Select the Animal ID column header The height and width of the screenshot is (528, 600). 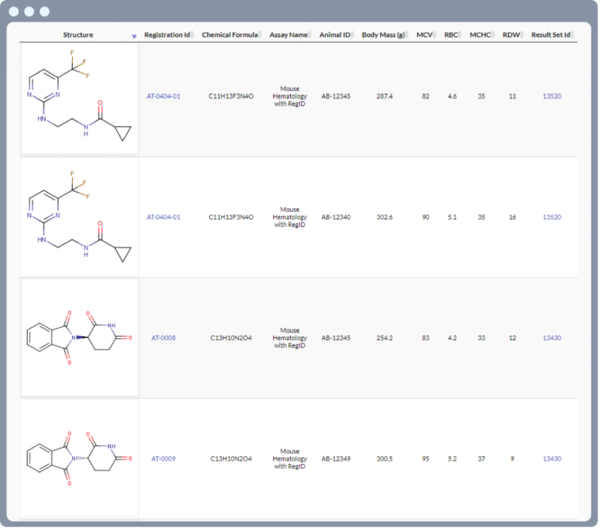pos(335,35)
